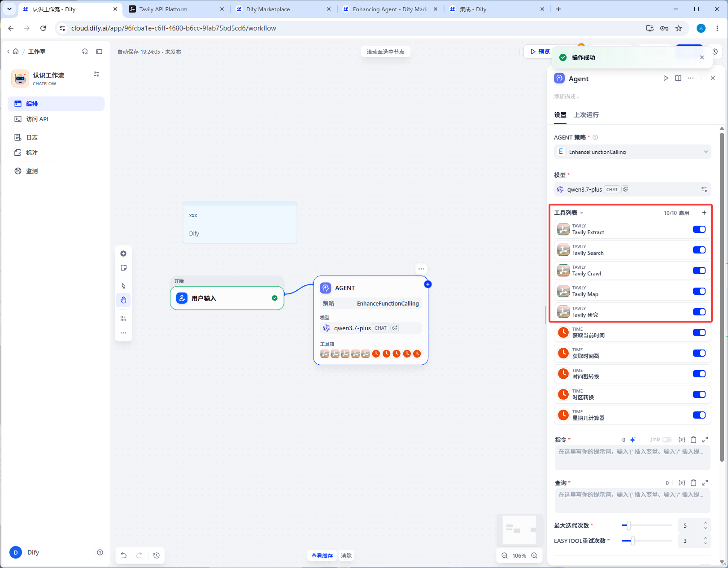This screenshot has height=568, width=728.
Task: Toggle 时间戳转换 tool
Action: click(699, 374)
